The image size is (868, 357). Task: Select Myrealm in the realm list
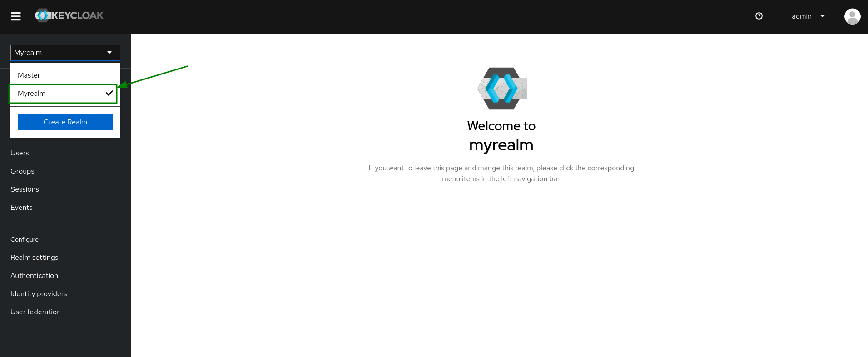pos(32,94)
